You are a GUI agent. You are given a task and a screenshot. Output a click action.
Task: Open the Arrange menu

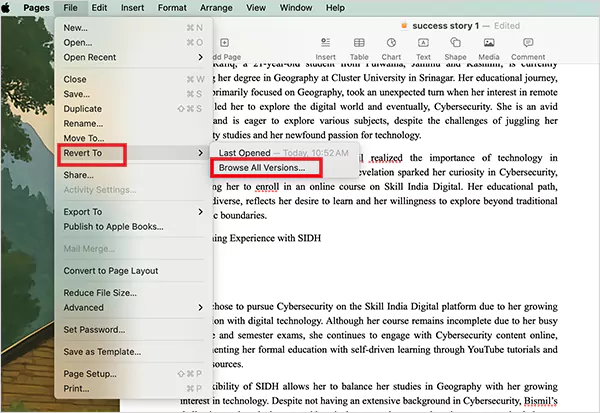(216, 8)
